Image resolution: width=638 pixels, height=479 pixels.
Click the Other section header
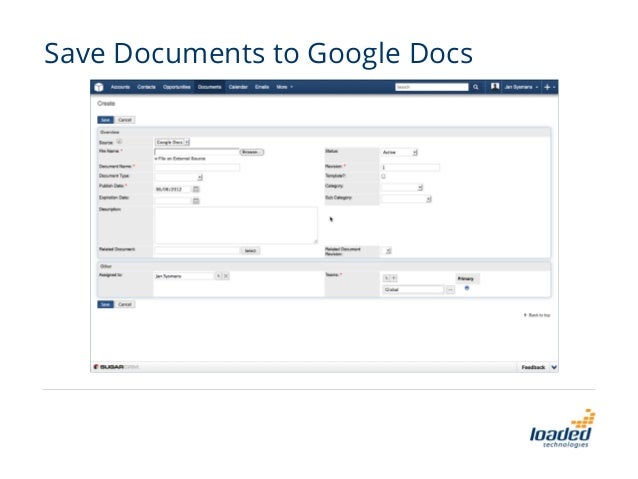pos(324,266)
